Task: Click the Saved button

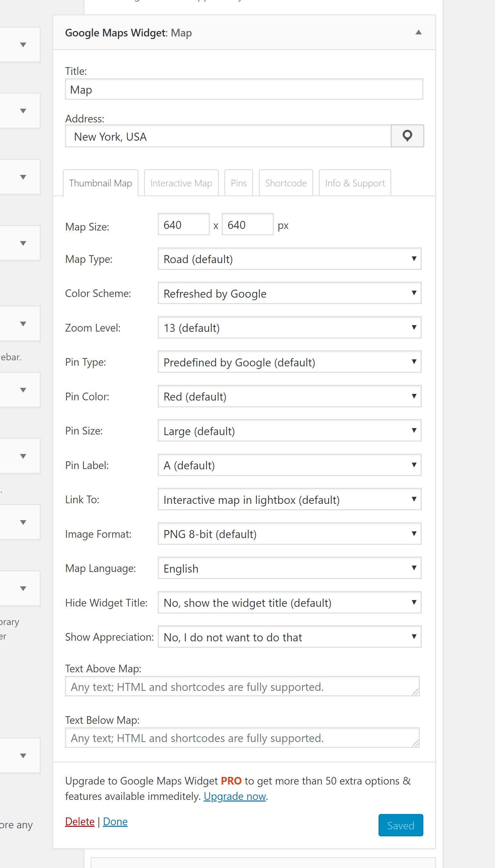Action: pos(401,825)
